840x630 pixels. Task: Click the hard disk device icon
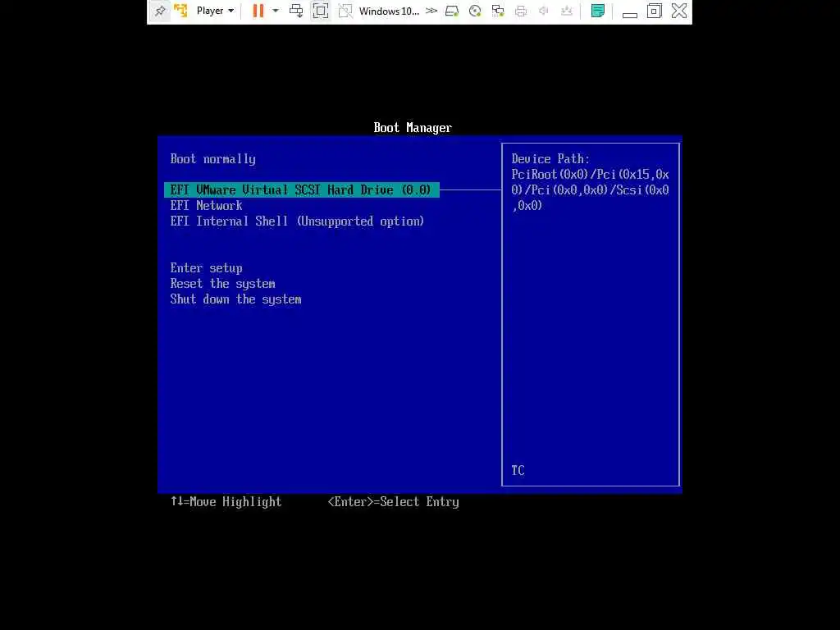click(x=452, y=11)
